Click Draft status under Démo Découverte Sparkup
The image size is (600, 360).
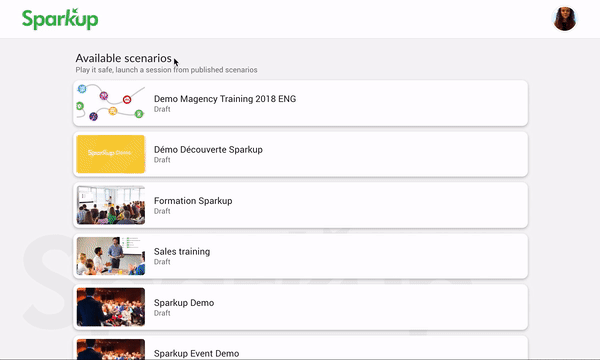[162, 160]
